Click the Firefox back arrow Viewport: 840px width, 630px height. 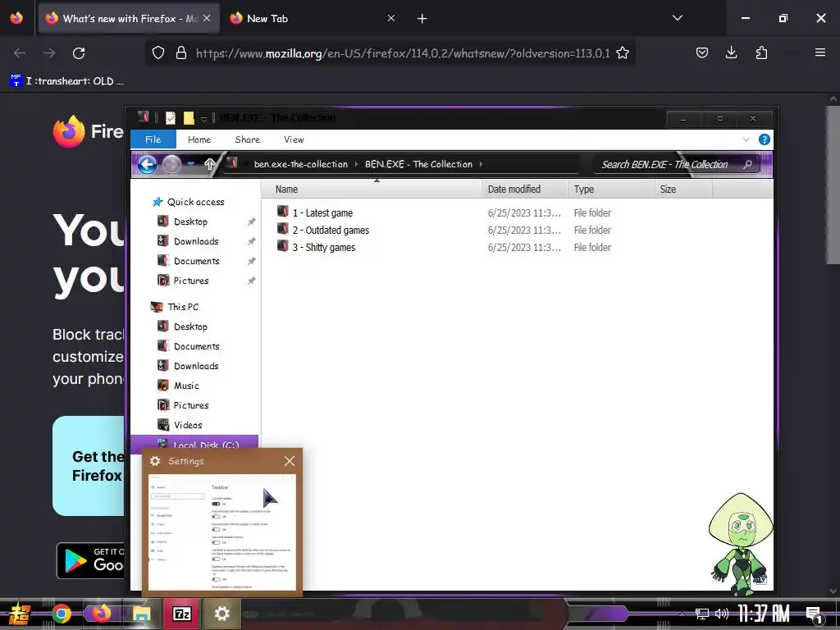pyautogui.click(x=20, y=53)
